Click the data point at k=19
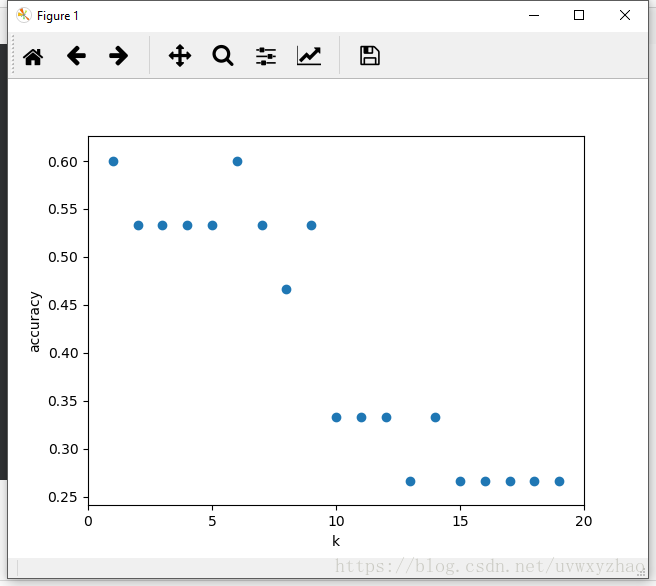This screenshot has height=586, width=656. pos(559,481)
